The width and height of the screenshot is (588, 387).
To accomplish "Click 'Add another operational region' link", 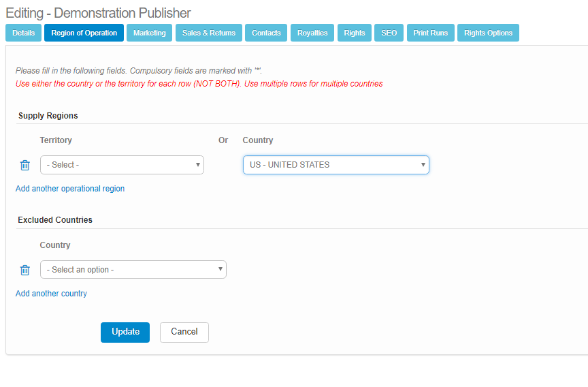I will 70,189.
